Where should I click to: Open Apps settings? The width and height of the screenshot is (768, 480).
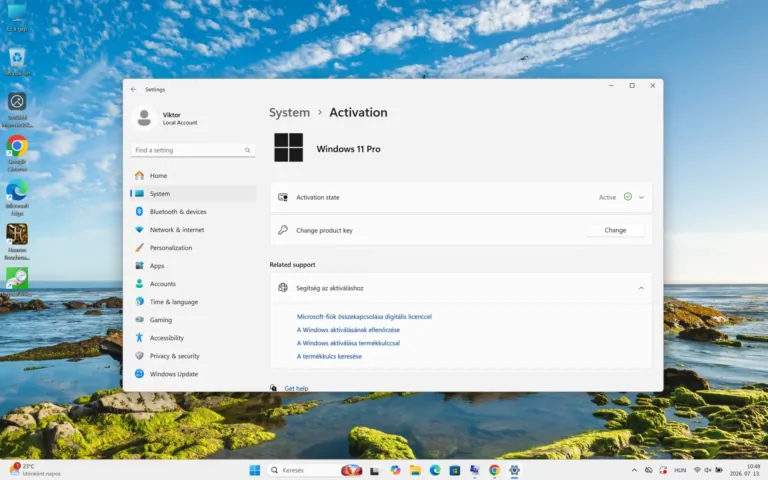pyautogui.click(x=193, y=265)
